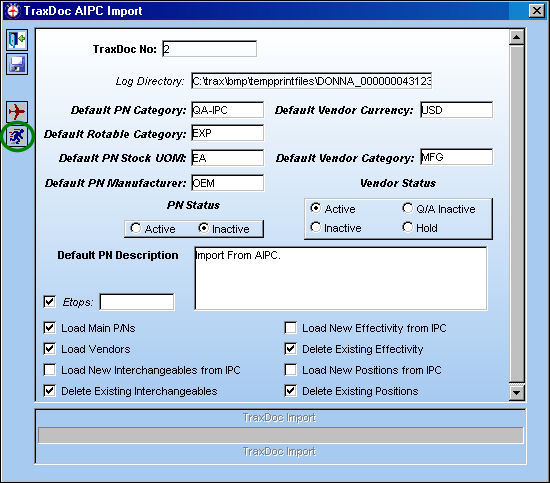Click the running man import icon
The width and height of the screenshot is (550, 483).
point(16,136)
